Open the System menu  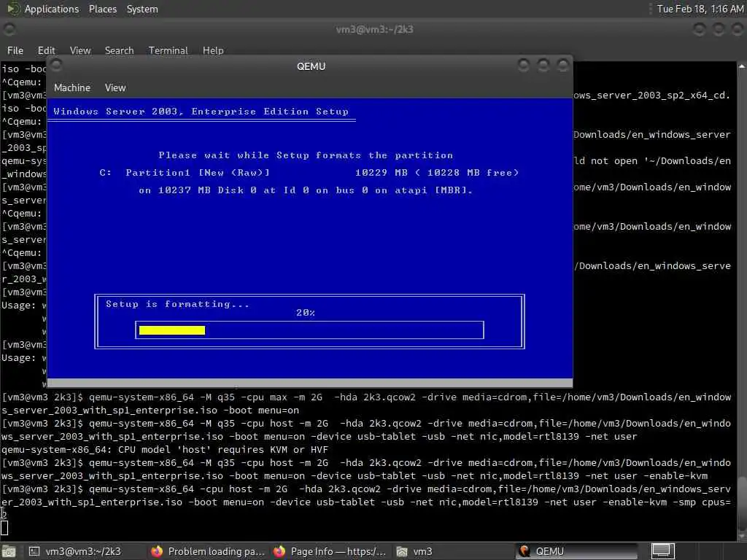click(x=142, y=9)
